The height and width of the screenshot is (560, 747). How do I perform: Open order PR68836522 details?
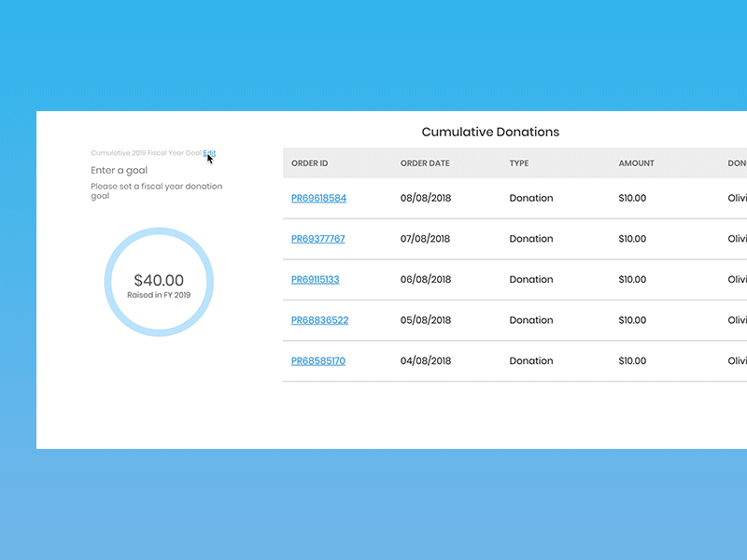click(x=317, y=320)
